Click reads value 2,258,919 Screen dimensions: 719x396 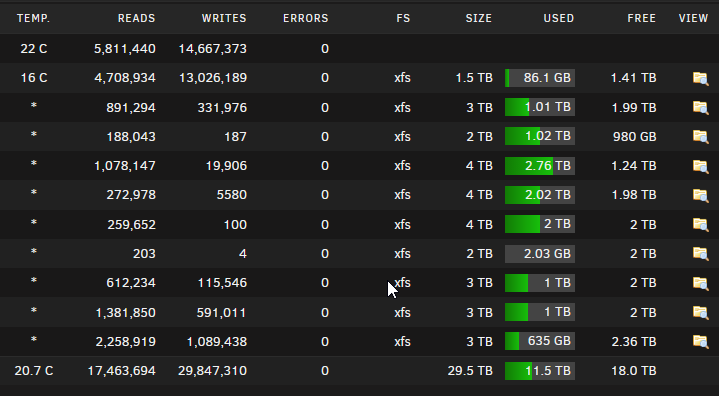point(126,342)
